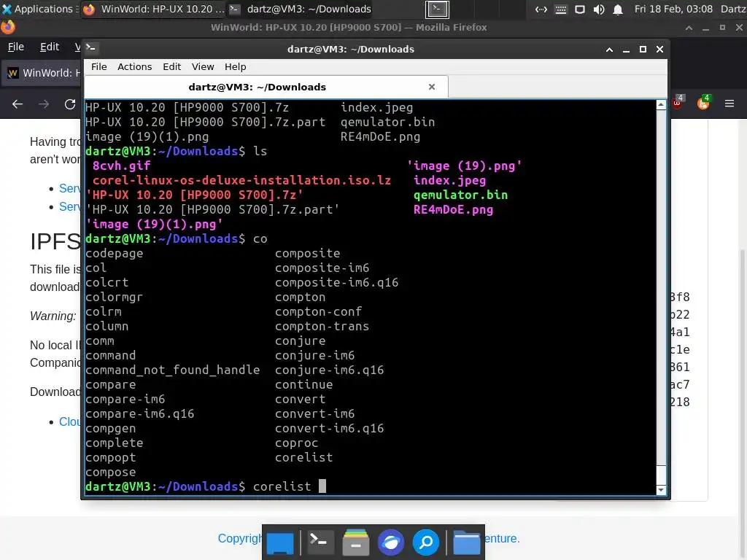Screen dimensions: 747x560
Task: Click the terminal prompt line with corelist
Action: [205, 486]
